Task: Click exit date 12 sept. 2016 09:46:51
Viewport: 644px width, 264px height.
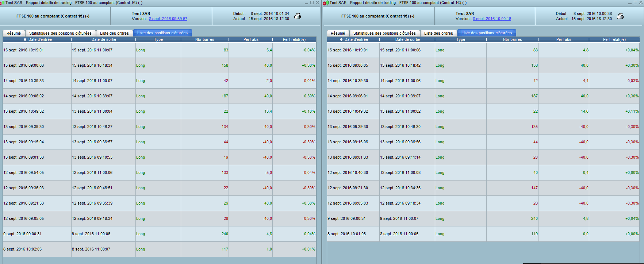Action: coord(92,188)
